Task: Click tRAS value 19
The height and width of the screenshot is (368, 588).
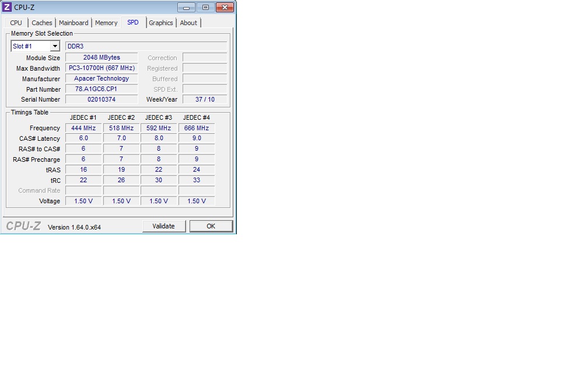Action: tap(121, 170)
